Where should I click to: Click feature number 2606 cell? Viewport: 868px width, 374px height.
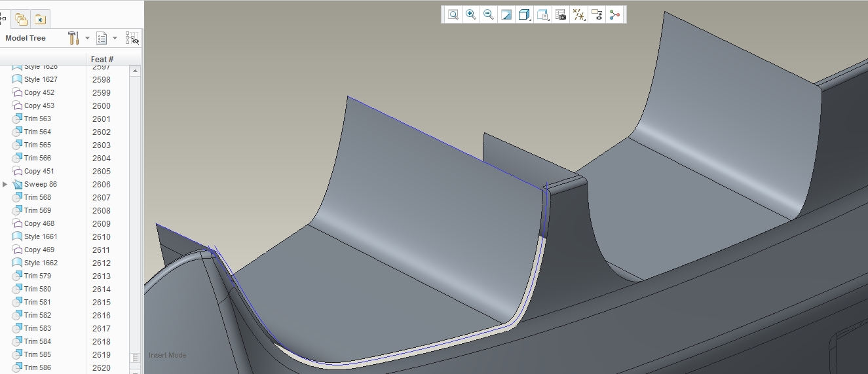[102, 184]
